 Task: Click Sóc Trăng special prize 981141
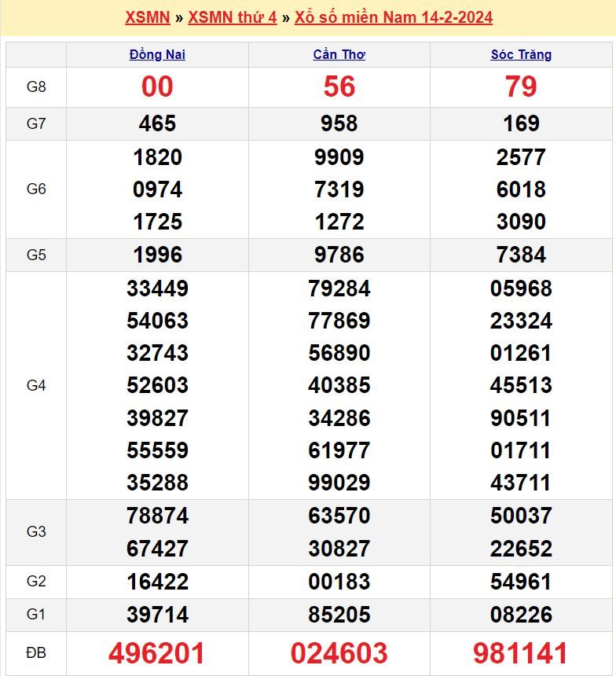click(x=520, y=653)
